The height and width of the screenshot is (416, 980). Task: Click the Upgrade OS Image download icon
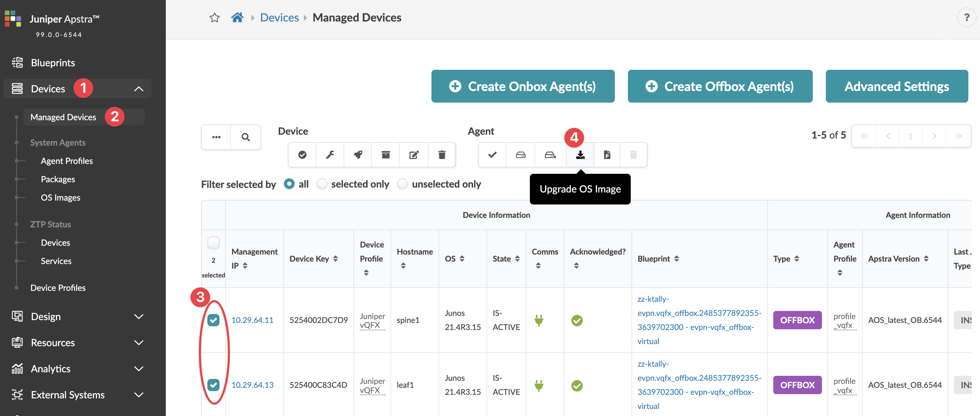point(580,155)
